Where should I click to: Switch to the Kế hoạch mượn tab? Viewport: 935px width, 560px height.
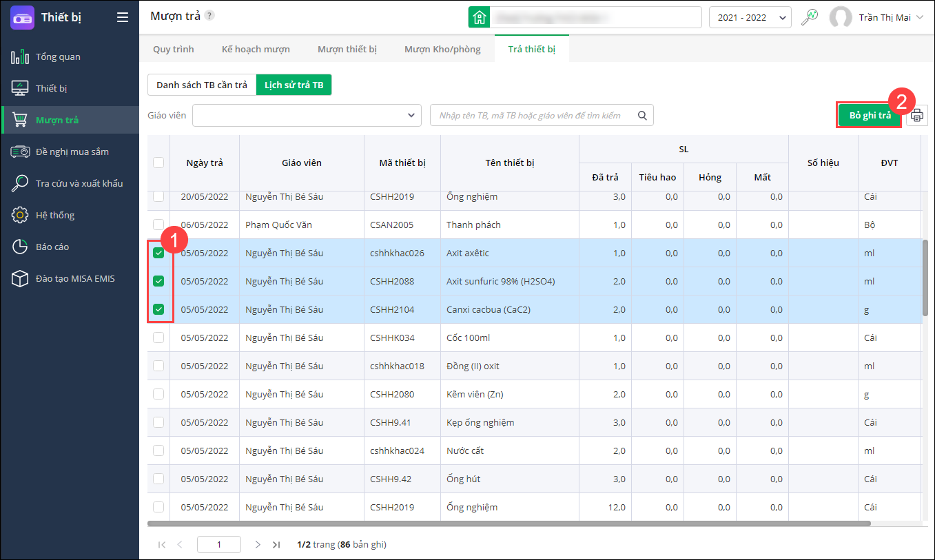(x=256, y=50)
